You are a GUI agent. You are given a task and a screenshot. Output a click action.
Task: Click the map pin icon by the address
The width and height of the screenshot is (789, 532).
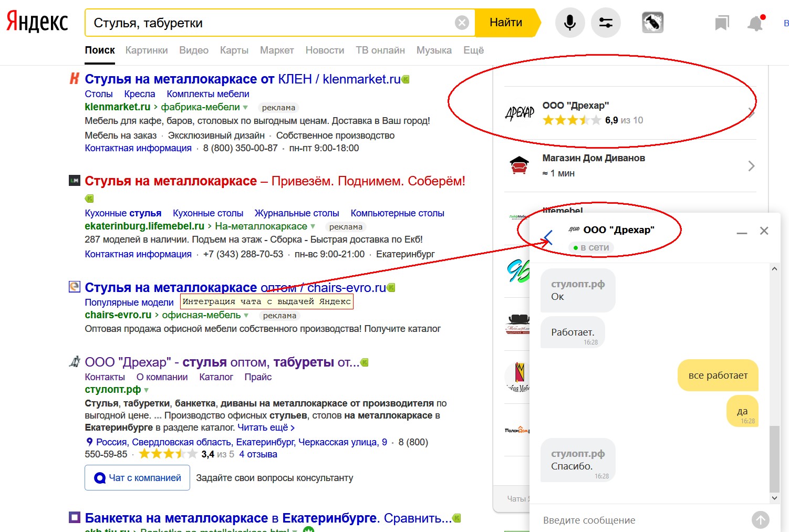click(89, 442)
